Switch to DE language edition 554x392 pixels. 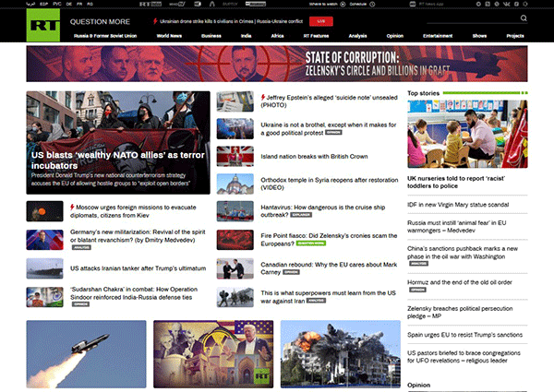pos(69,4)
